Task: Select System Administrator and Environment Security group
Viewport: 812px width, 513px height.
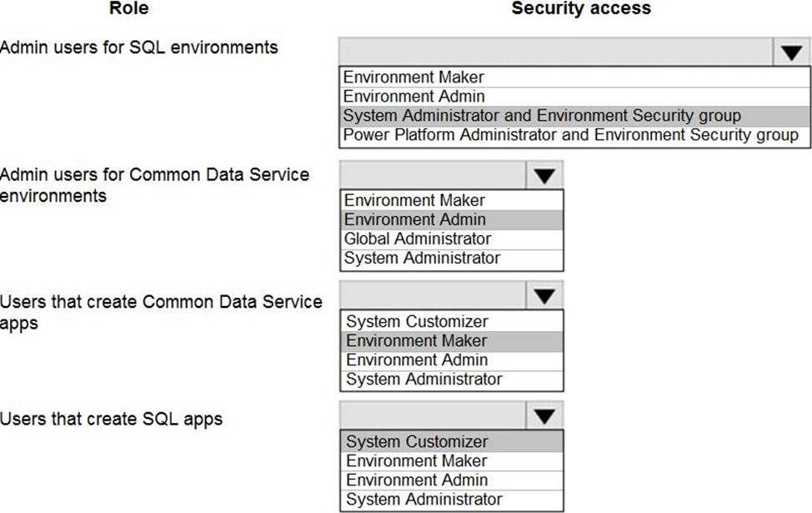Action: coord(542,116)
